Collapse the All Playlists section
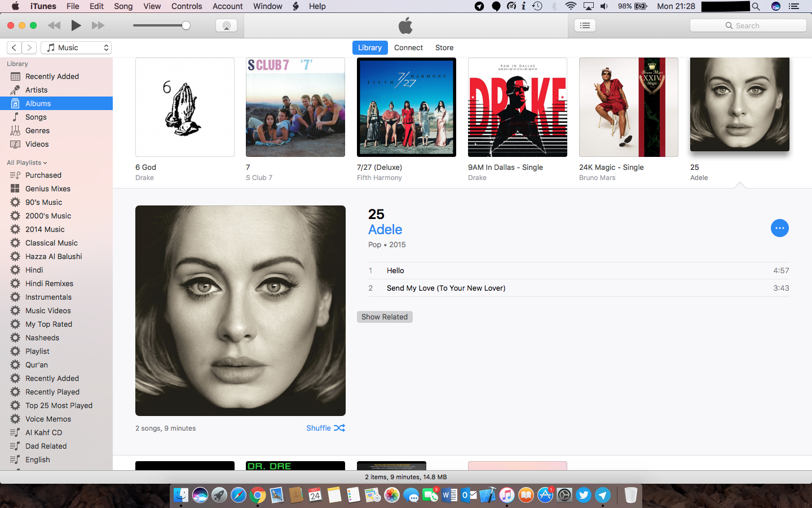This screenshot has width=812, height=508. pyautogui.click(x=27, y=163)
